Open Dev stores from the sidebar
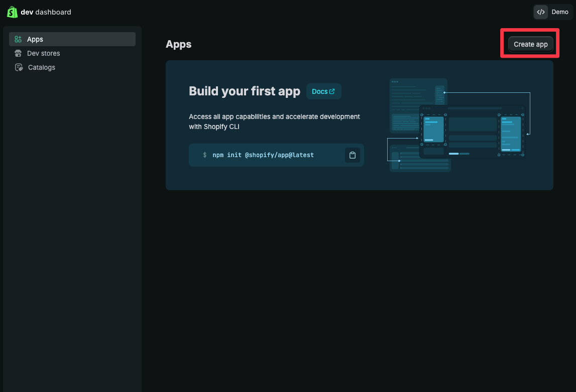The width and height of the screenshot is (576, 392). pyautogui.click(x=43, y=53)
